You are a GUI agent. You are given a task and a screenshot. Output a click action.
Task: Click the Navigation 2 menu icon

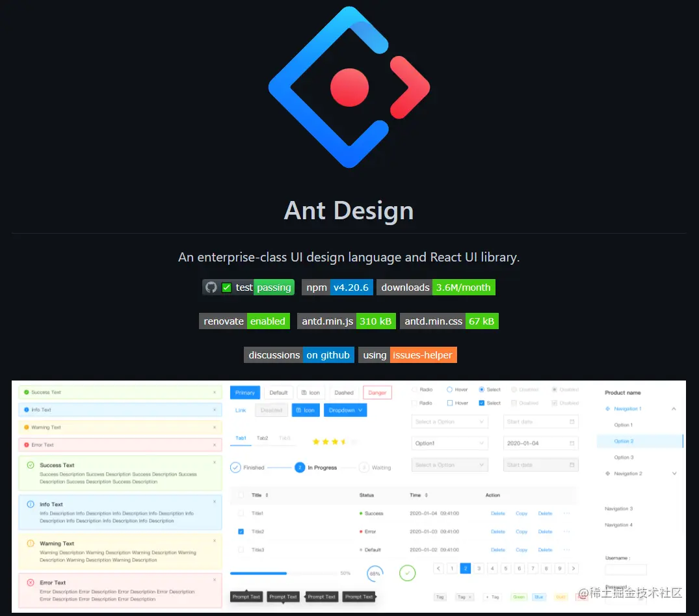coord(607,474)
